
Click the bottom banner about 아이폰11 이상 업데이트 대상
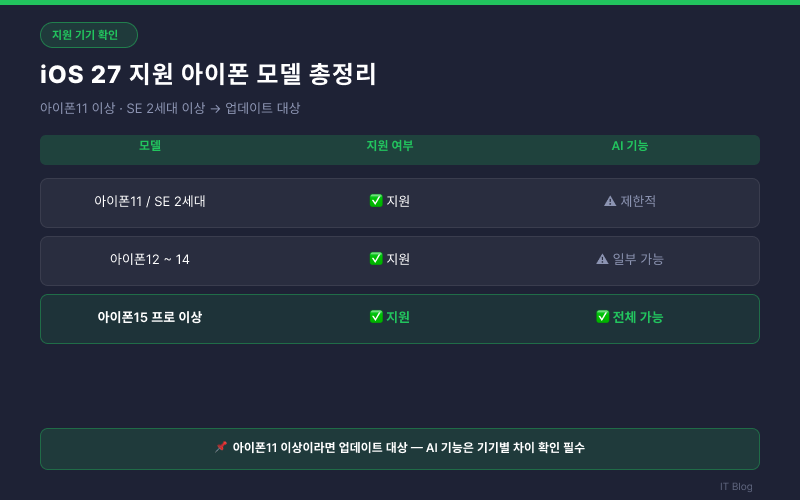(400, 449)
